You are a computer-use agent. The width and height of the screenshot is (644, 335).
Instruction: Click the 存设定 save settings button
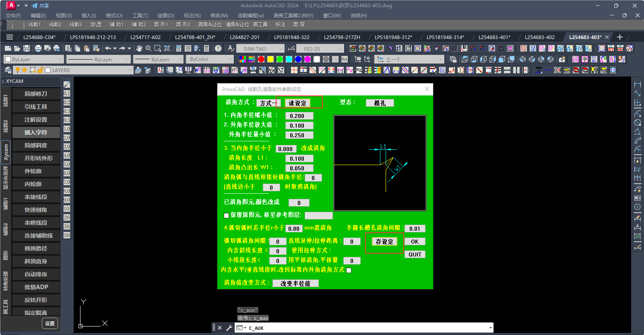tap(384, 242)
